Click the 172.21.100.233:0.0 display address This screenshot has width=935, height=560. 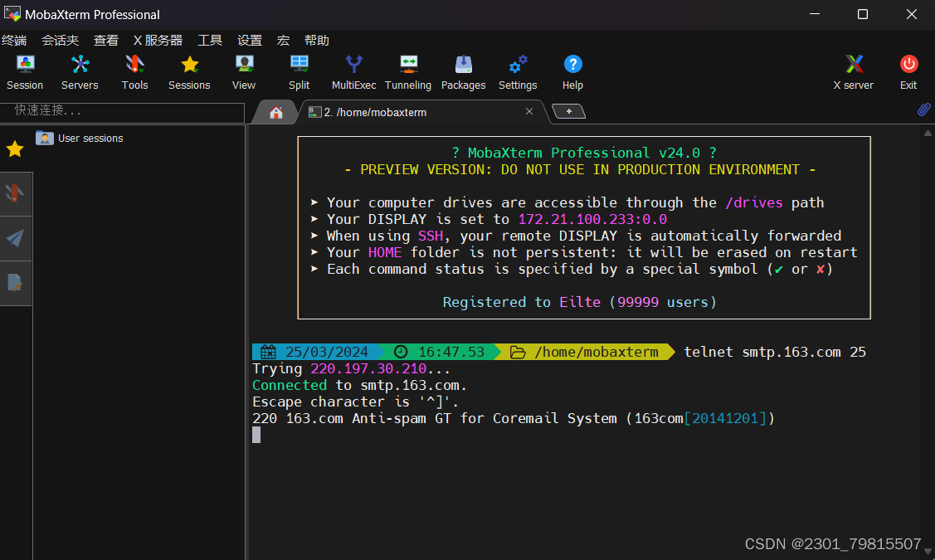tap(592, 220)
